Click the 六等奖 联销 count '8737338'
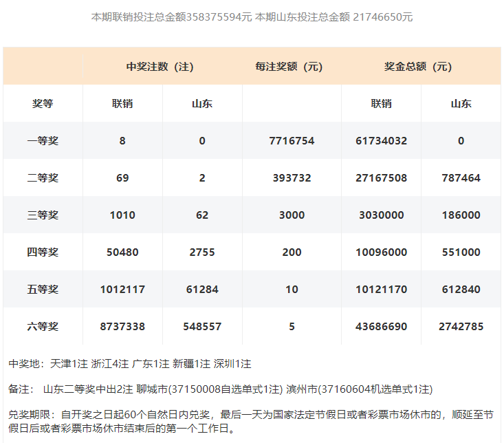The image size is (504, 443). click(122, 326)
